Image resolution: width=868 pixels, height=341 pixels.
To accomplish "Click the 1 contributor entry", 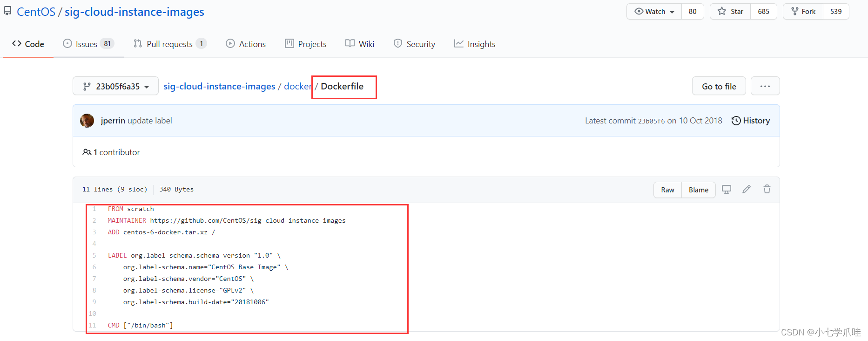I will point(111,152).
